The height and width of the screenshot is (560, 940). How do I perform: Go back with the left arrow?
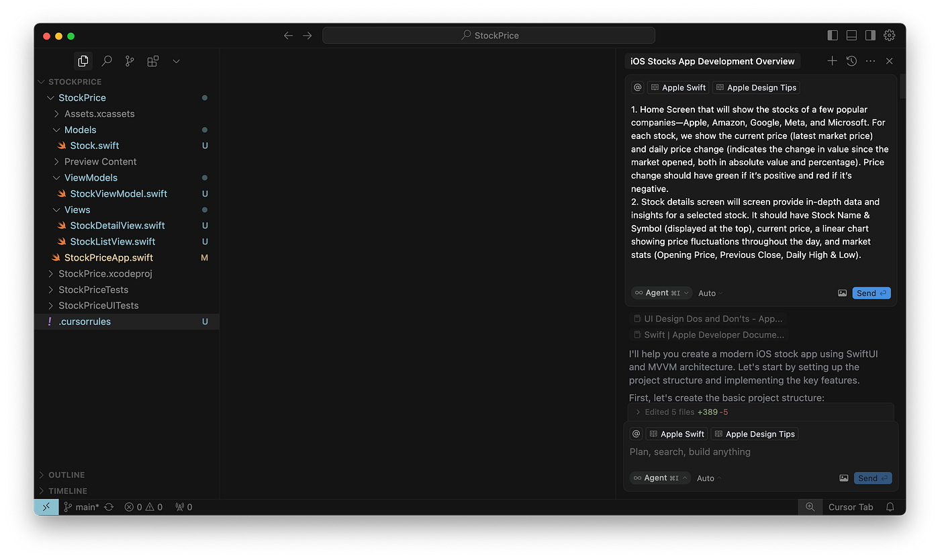[288, 36]
